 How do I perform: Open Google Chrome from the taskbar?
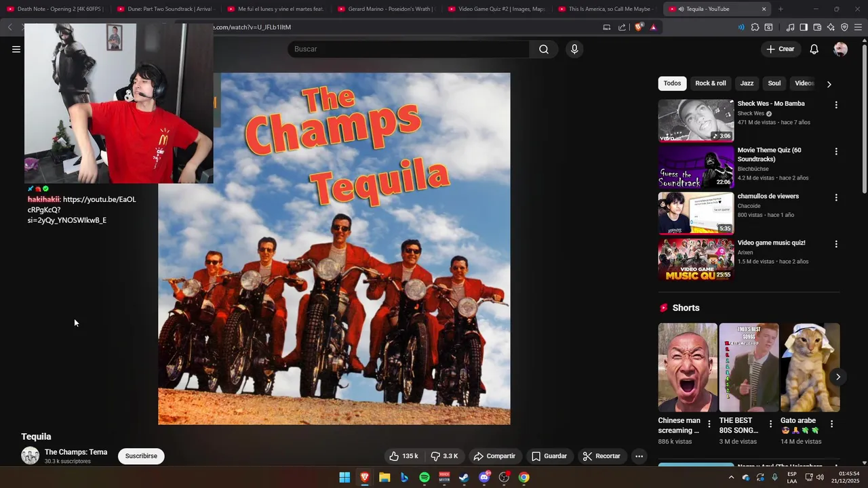(x=524, y=477)
